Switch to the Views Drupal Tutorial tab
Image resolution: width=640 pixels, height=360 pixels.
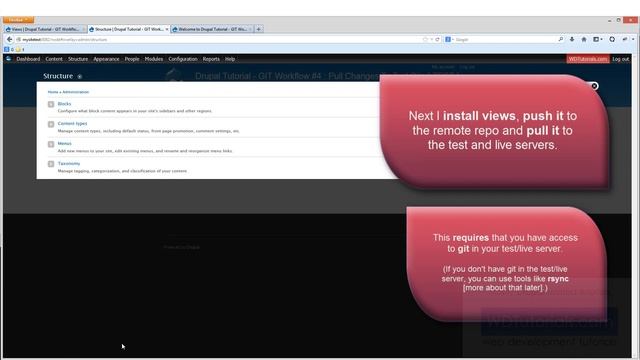tap(45, 29)
